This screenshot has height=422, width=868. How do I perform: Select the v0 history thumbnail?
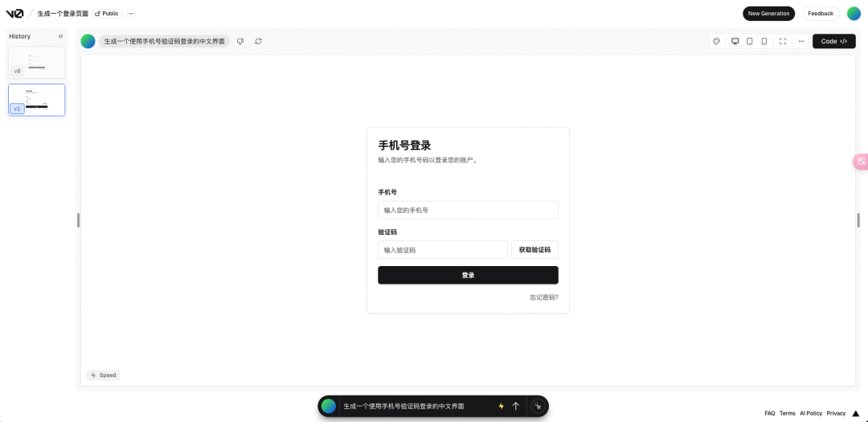pos(36,62)
